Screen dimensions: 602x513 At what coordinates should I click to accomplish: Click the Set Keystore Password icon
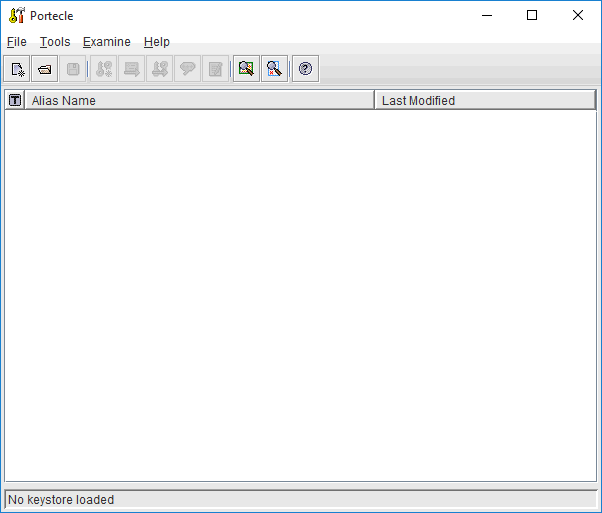[x=187, y=69]
